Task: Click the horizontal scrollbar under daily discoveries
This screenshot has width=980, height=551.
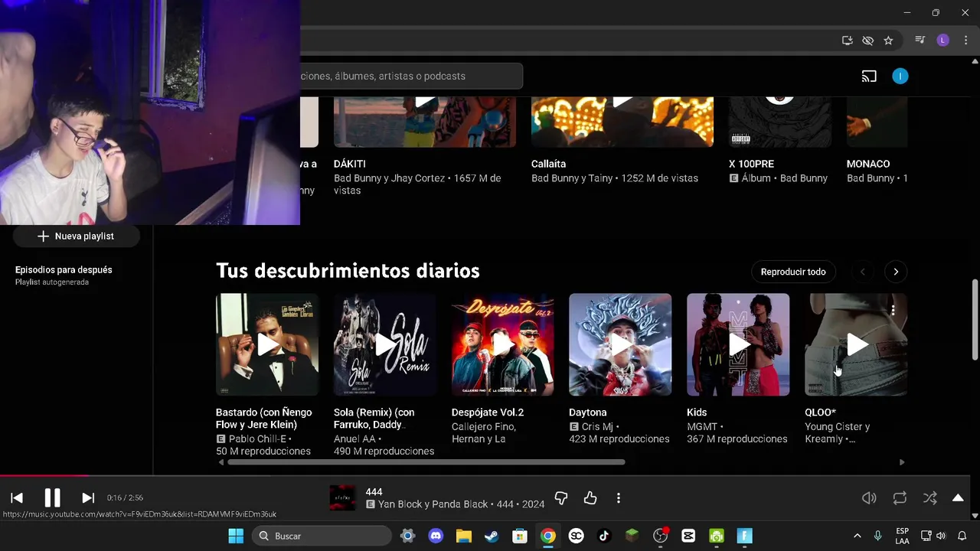Action: (426, 462)
